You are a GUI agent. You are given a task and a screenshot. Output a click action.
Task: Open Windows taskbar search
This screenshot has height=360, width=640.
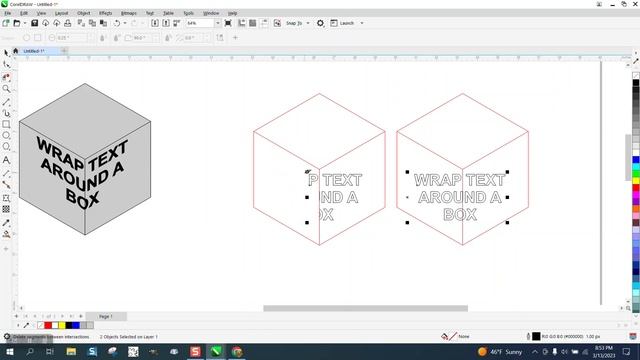click(x=30, y=351)
